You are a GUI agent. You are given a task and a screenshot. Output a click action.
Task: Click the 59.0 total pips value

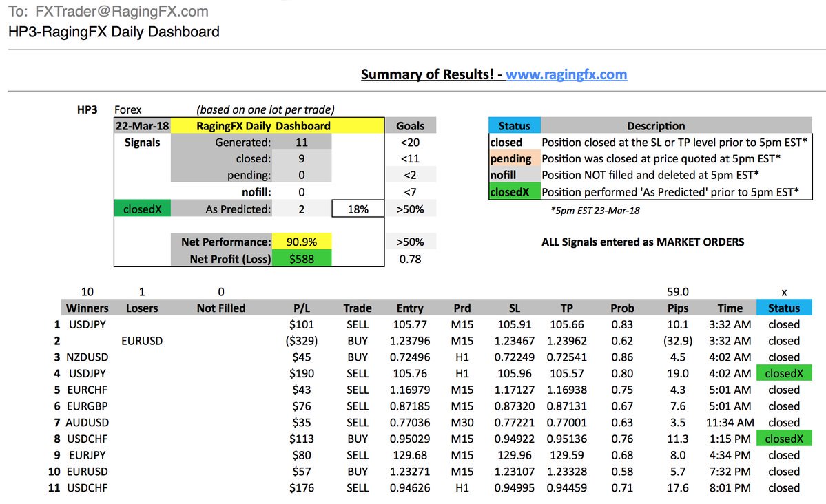click(x=678, y=292)
